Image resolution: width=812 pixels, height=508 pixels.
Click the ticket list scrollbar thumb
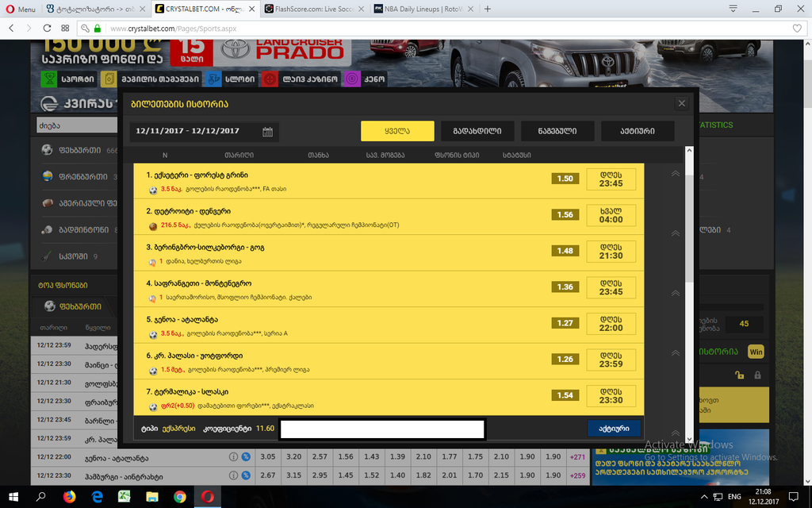tap(689, 228)
